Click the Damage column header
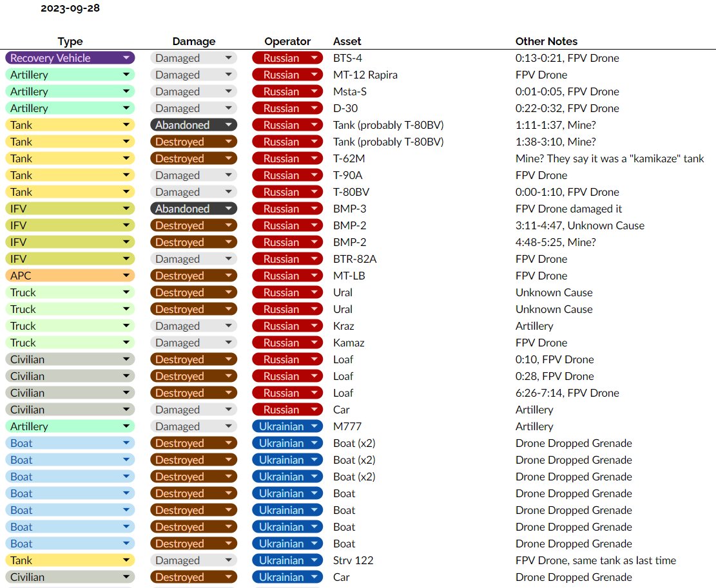716x588 pixels. [193, 41]
